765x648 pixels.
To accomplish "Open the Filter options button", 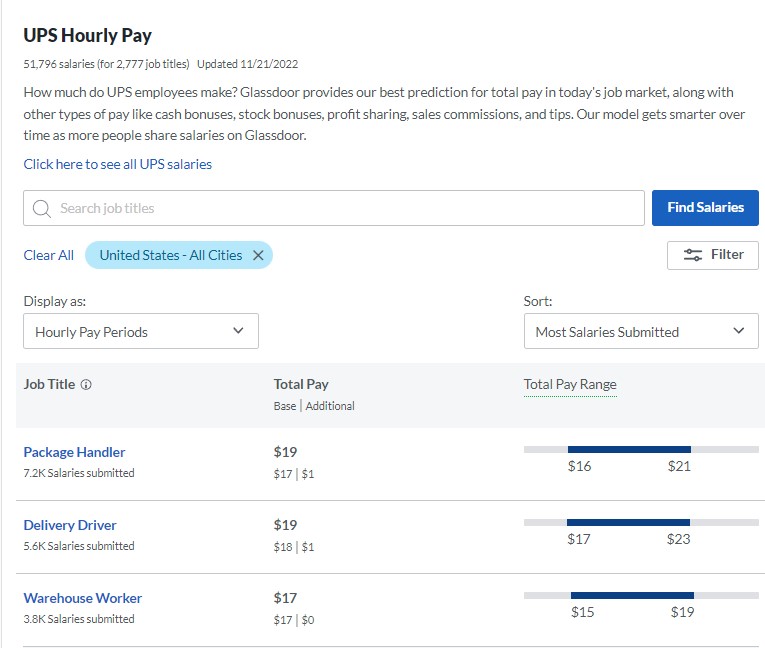I will tap(712, 255).
